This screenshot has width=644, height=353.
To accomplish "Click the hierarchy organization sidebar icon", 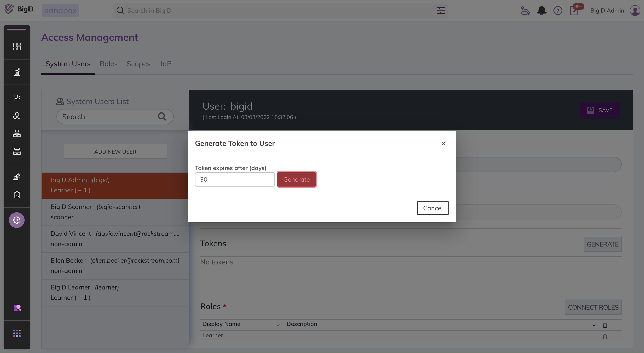I will pyautogui.click(x=17, y=133).
